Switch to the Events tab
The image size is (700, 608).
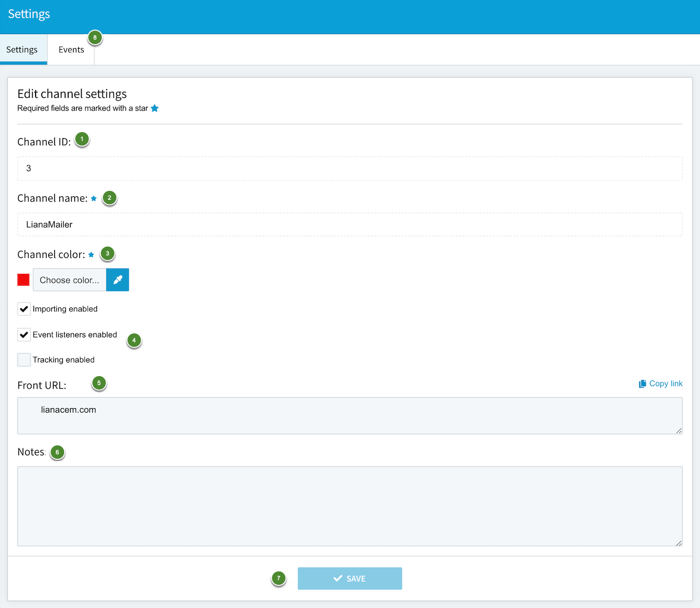tap(71, 50)
